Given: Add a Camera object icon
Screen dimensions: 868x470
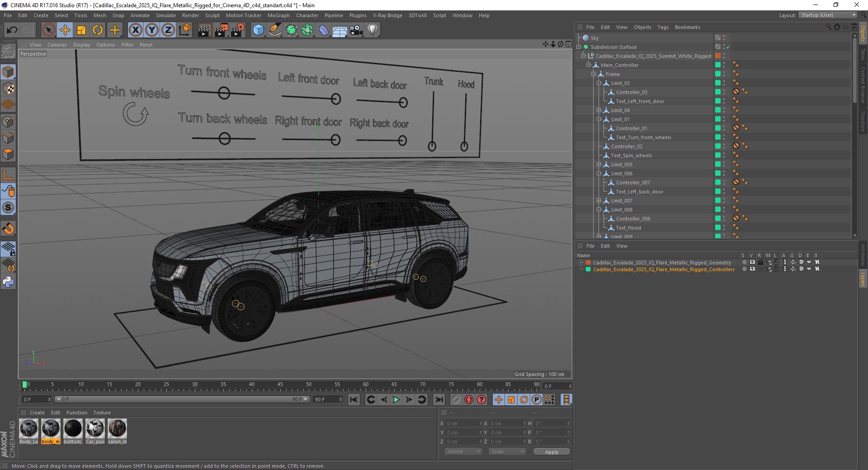Looking at the screenshot, I should [356, 30].
